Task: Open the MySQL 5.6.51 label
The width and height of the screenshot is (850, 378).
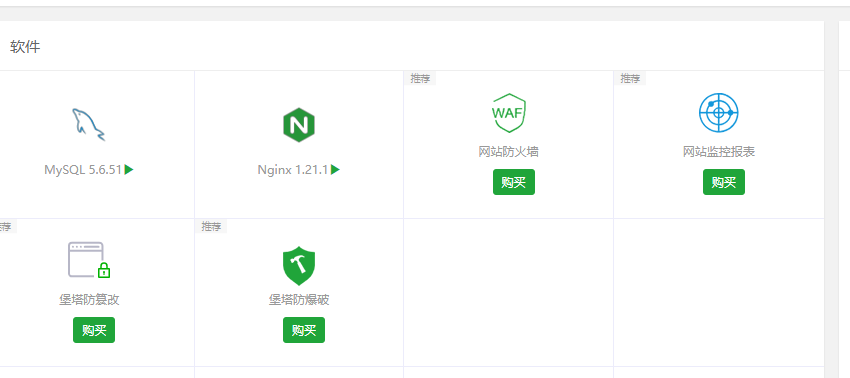Action: pyautogui.click(x=83, y=170)
